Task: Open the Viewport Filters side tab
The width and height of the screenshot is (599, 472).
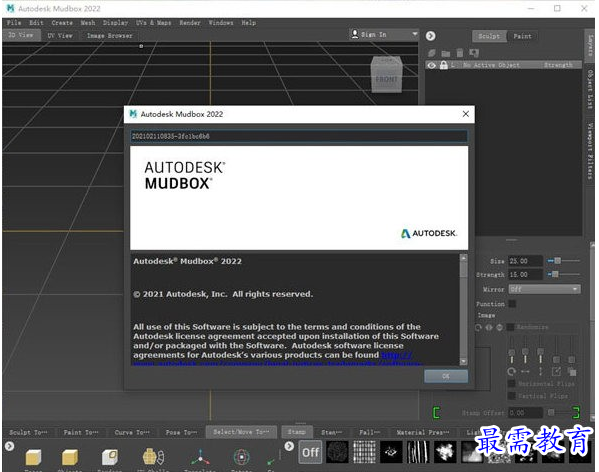Action: [591, 150]
